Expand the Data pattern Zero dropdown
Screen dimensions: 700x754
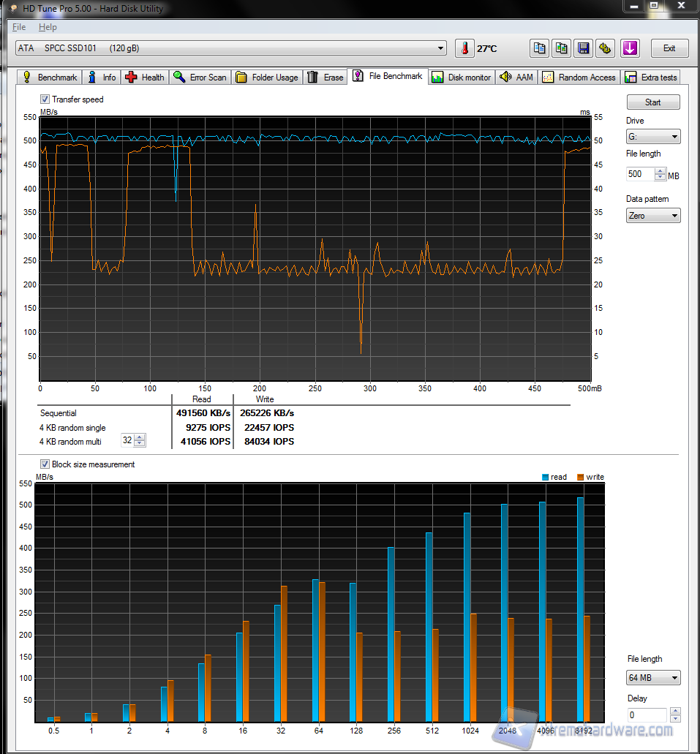coord(652,216)
